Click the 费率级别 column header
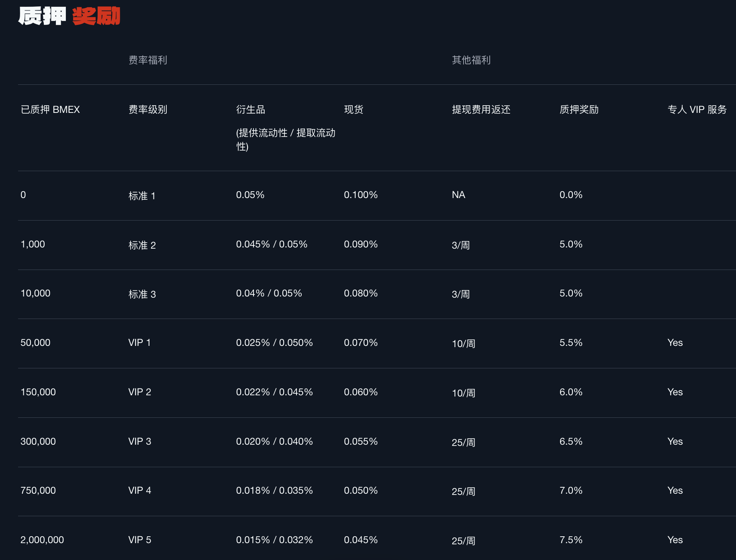This screenshot has width=736, height=560. coord(147,109)
